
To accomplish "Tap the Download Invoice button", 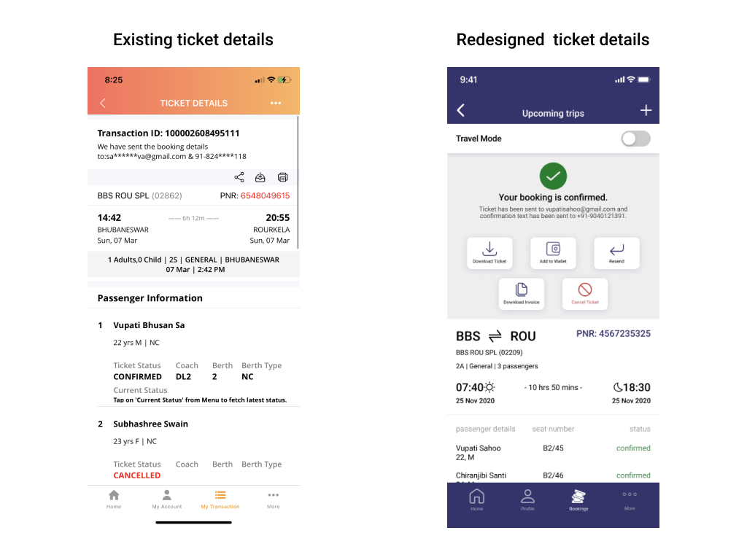I will 522,294.
